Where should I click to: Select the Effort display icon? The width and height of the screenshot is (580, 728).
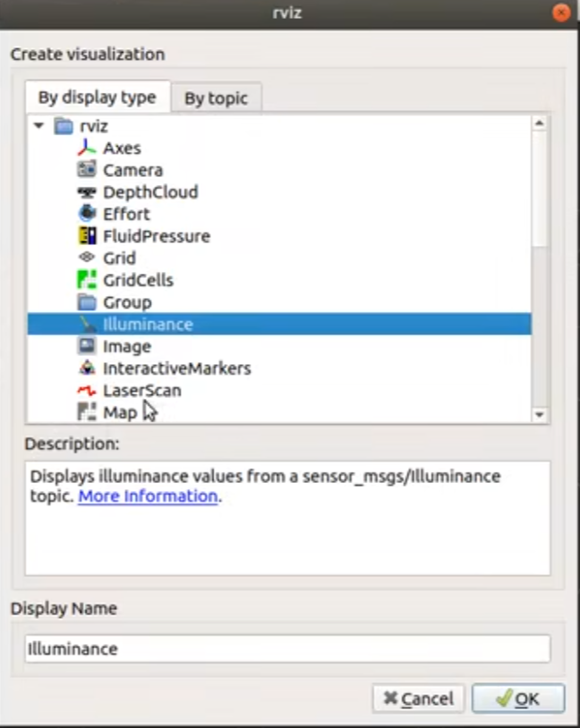coord(87,214)
